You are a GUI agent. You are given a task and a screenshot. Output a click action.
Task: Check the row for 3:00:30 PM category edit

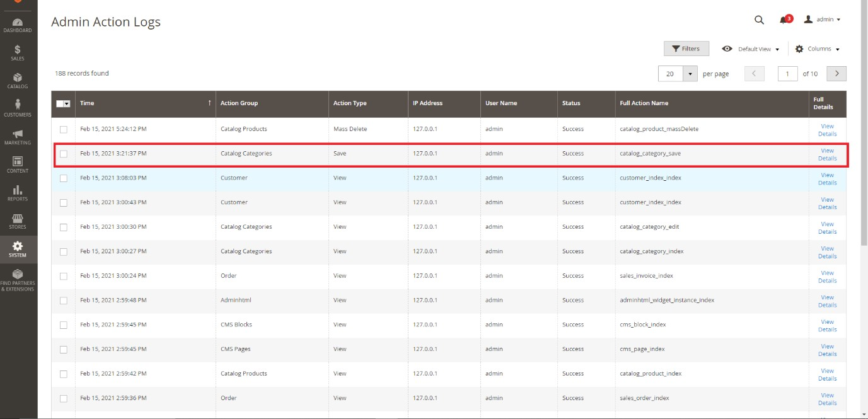point(63,227)
